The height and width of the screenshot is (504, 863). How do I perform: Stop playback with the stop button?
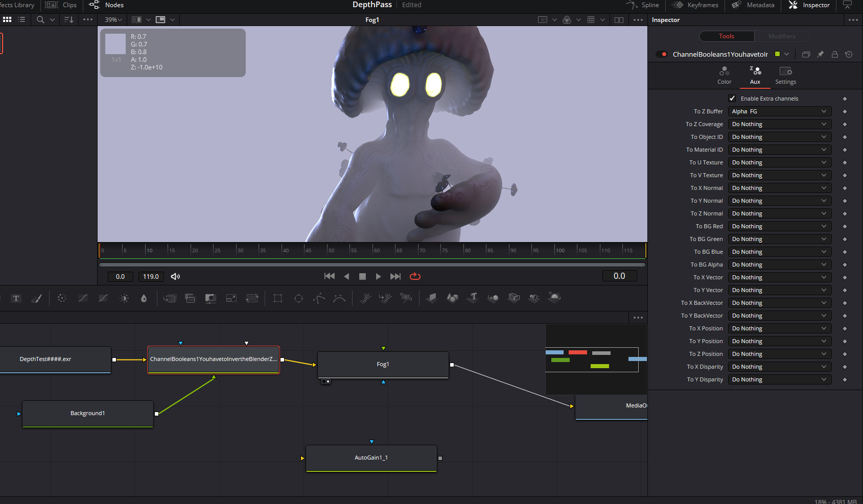tap(362, 276)
